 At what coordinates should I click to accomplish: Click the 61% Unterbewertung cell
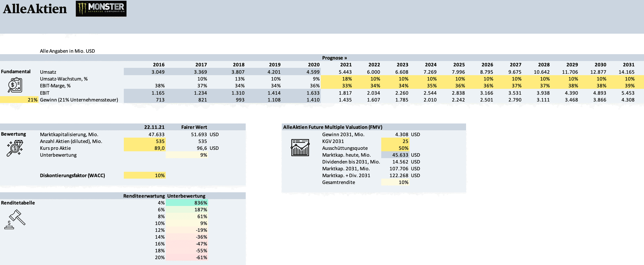[x=187, y=216]
